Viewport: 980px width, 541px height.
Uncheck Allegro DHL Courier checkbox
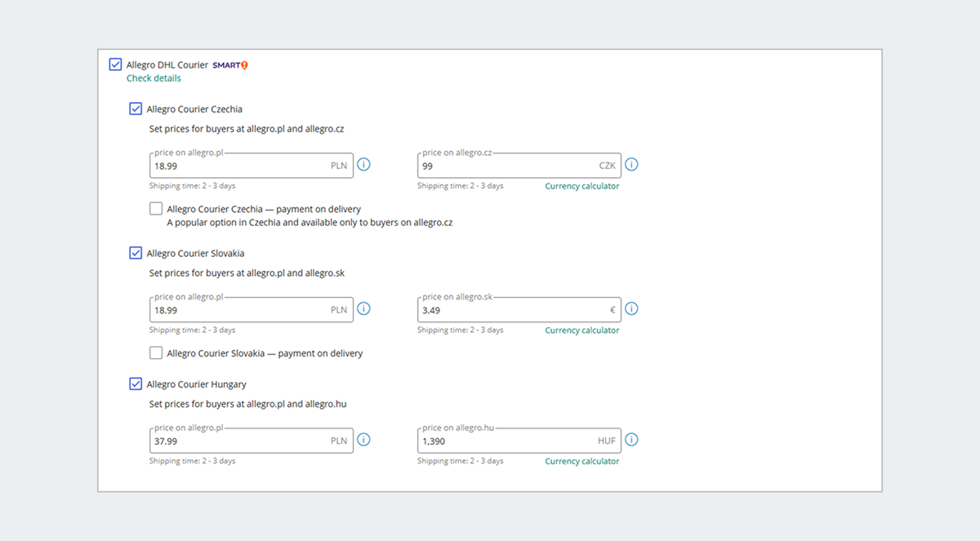tap(115, 64)
